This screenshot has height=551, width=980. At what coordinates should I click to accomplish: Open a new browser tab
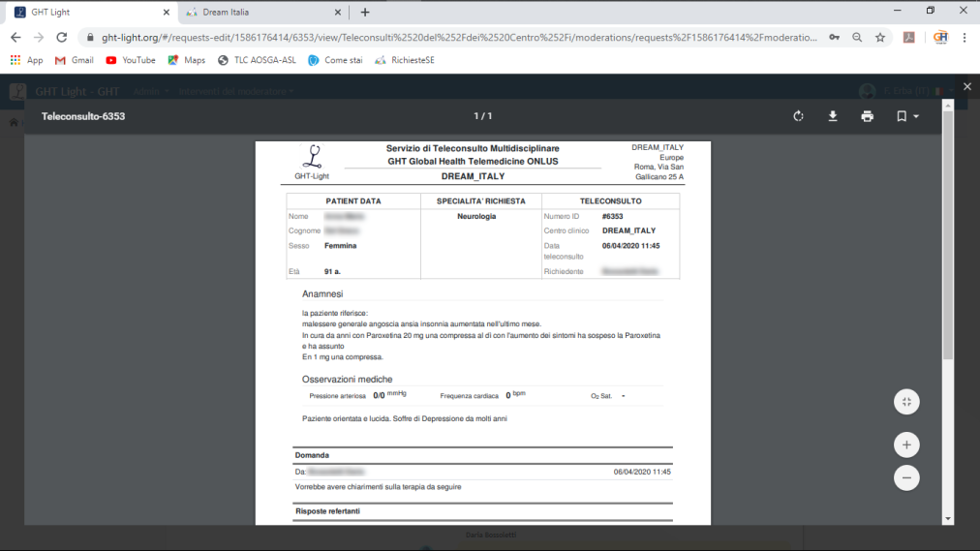pos(365,13)
